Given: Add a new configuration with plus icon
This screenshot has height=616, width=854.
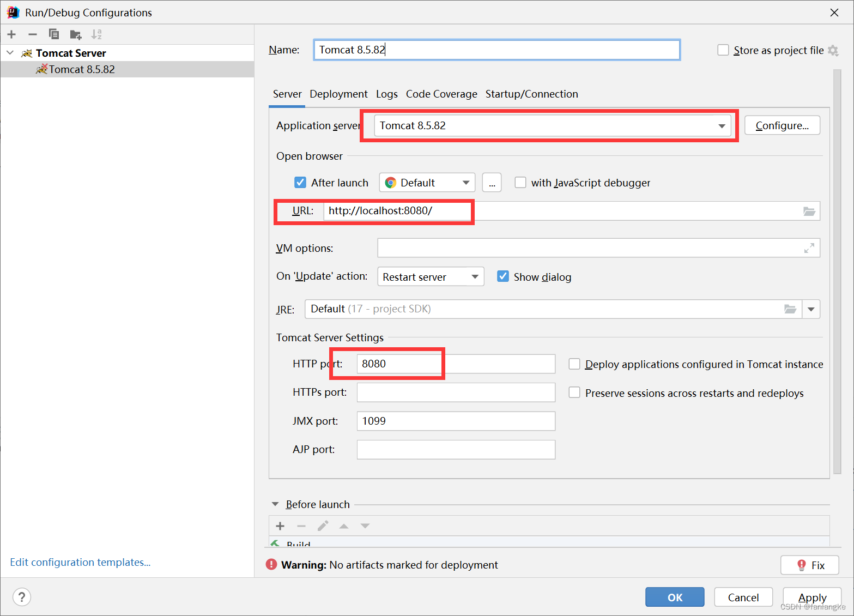Looking at the screenshot, I should (11, 34).
